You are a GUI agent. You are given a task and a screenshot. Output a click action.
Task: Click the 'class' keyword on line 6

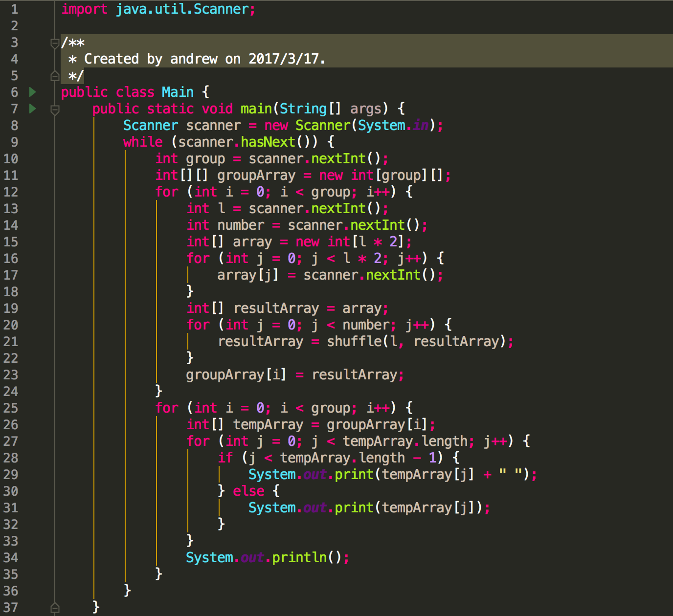pos(135,92)
